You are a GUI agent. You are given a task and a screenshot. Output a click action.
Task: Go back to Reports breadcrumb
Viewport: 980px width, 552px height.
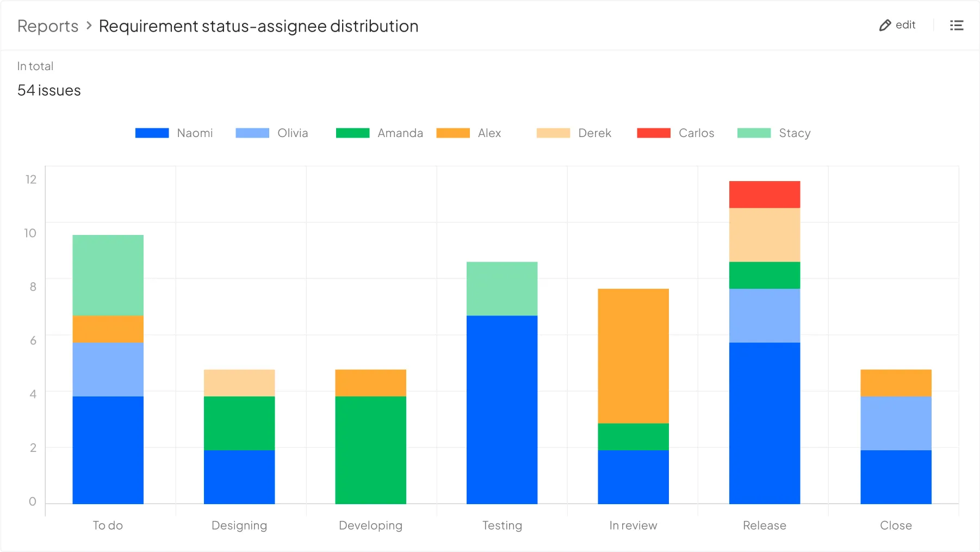48,26
